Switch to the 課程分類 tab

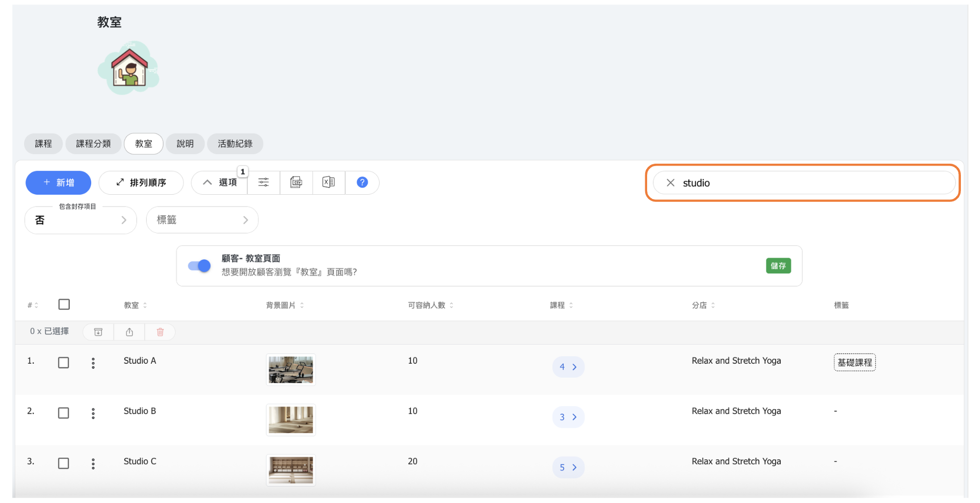(x=93, y=144)
